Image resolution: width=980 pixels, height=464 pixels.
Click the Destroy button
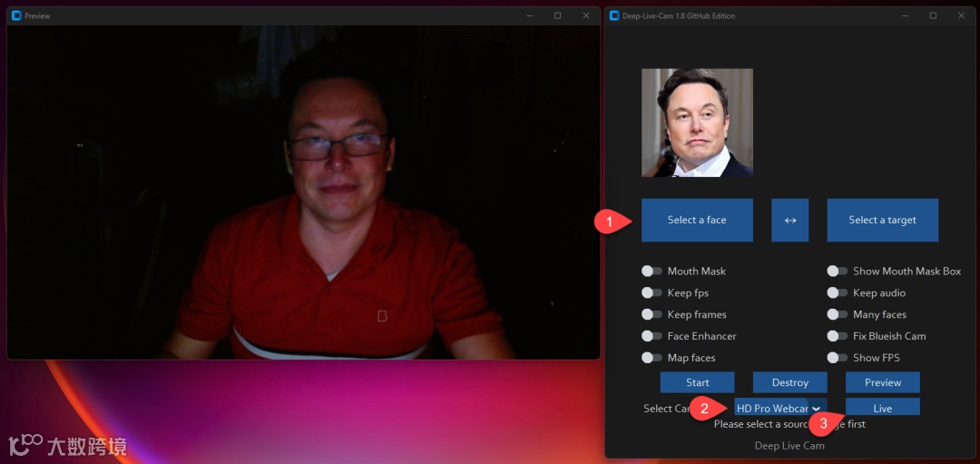point(790,382)
